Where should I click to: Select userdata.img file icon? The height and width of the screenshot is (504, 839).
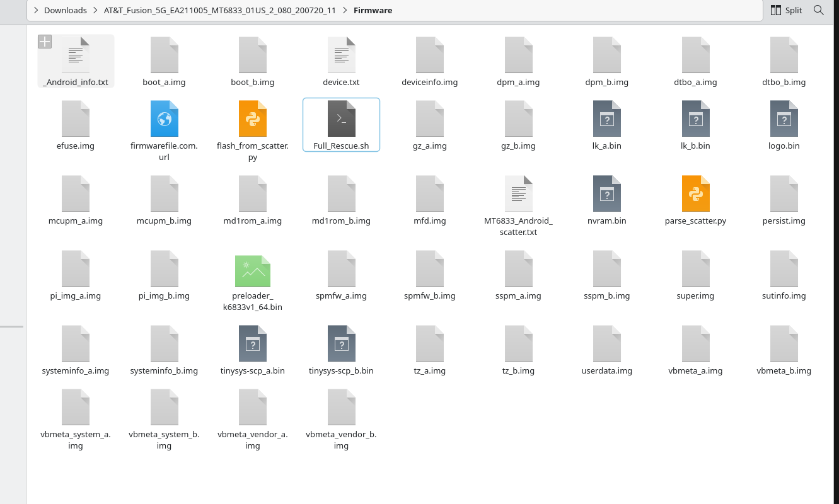[x=607, y=343]
